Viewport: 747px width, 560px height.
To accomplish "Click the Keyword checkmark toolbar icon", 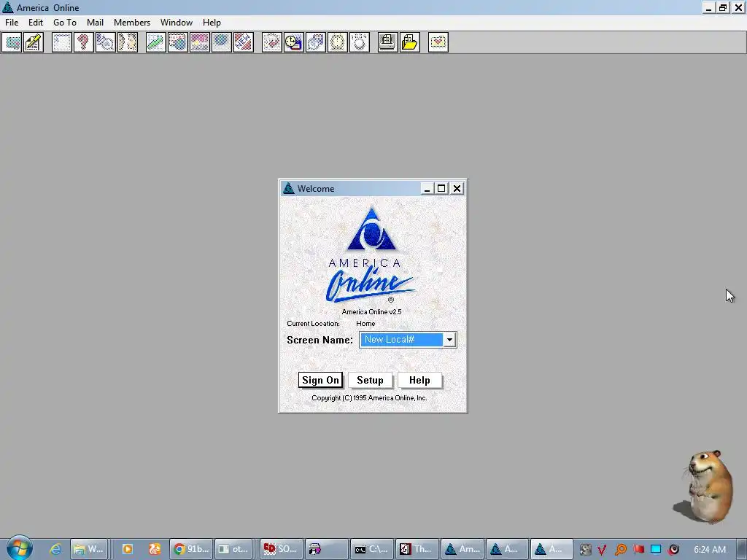I will (272, 42).
